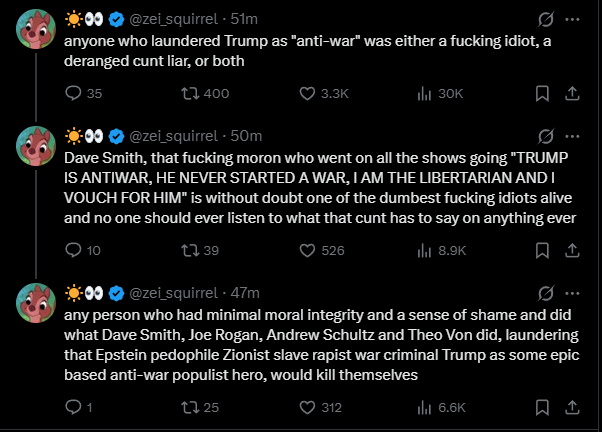Image resolution: width=602 pixels, height=432 pixels.
Task: Click the Grok icon on first tweet
Action: pos(546,19)
